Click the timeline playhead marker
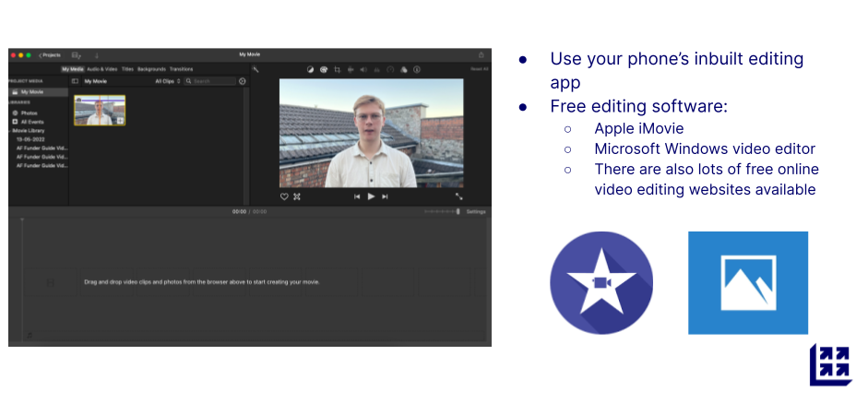 pyautogui.click(x=22, y=219)
